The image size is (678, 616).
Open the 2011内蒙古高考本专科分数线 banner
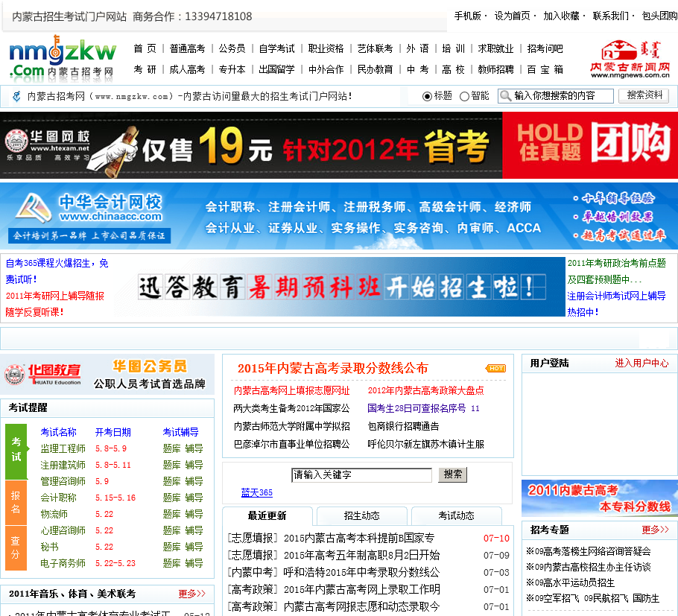coord(599,498)
